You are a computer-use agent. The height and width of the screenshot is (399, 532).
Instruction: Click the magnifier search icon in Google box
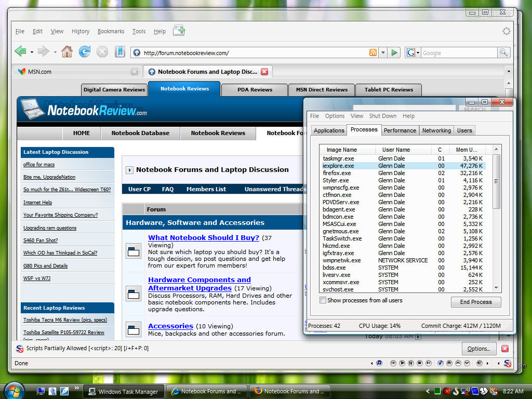(x=503, y=52)
